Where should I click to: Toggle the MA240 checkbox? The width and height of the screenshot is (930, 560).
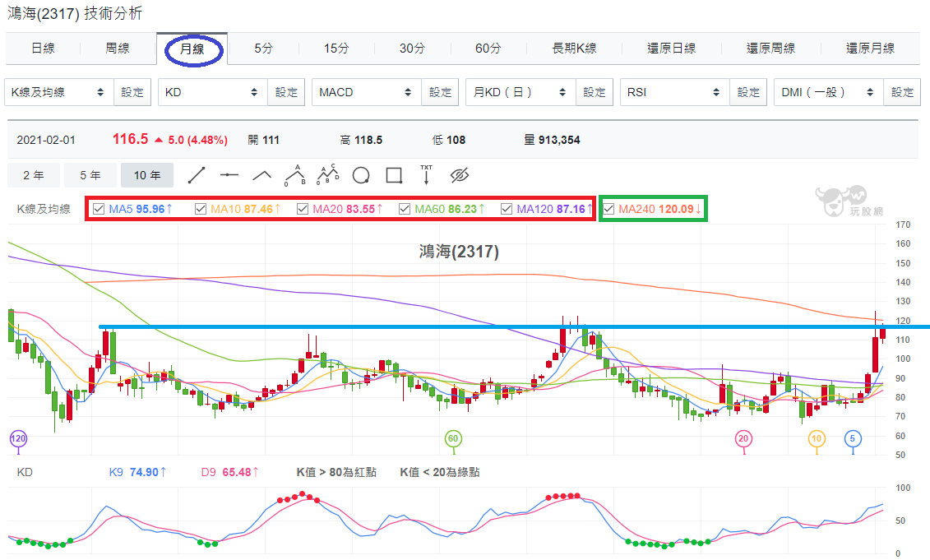608,209
